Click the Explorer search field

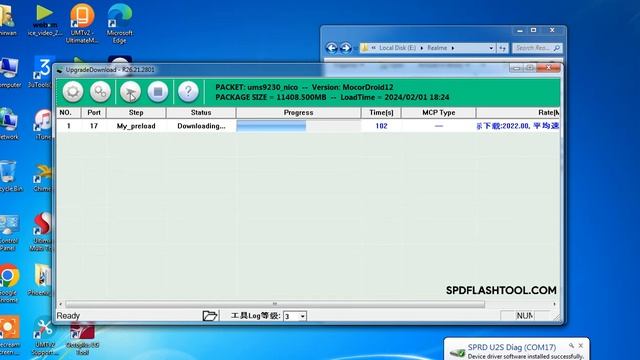pyautogui.click(x=537, y=48)
